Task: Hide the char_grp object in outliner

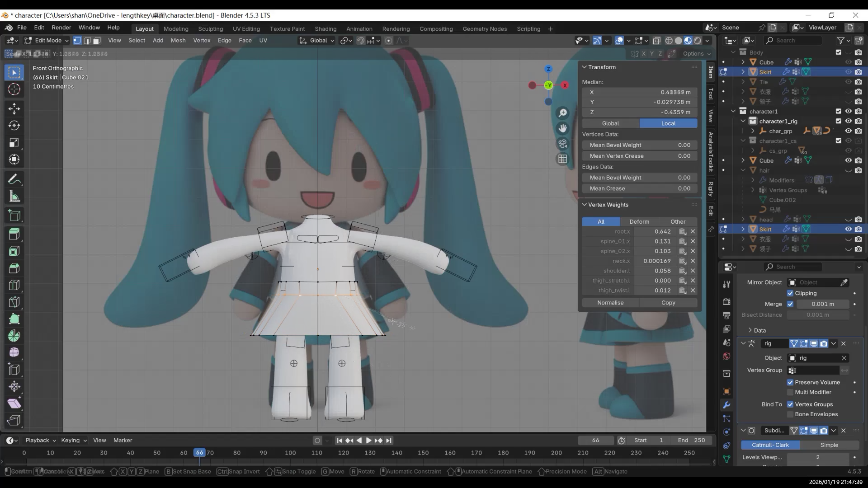Action: pos(848,131)
